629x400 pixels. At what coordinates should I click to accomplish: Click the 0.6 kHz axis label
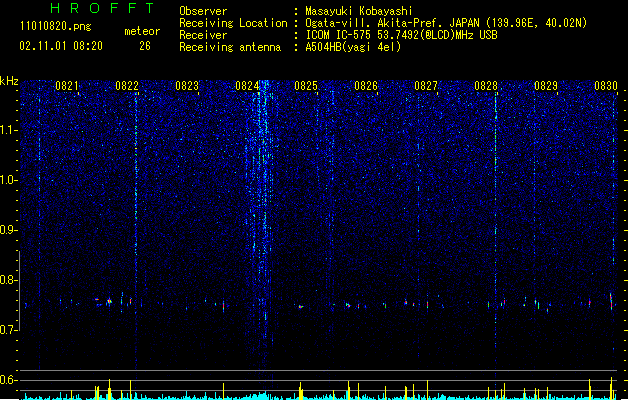(x=9, y=380)
